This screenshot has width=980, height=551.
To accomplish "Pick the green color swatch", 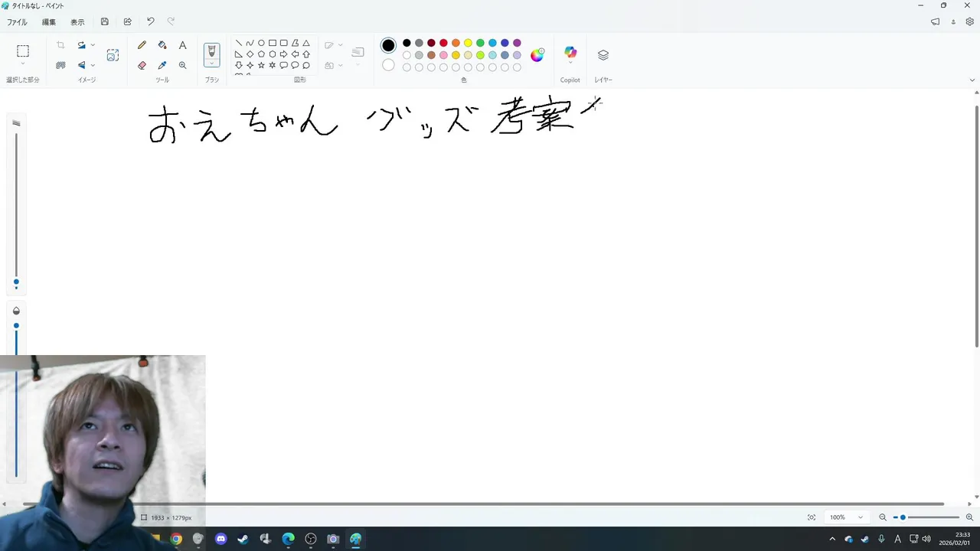I will click(480, 43).
